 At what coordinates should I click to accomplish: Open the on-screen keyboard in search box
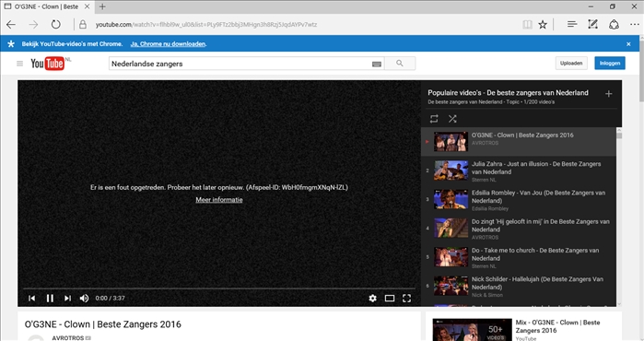377,64
